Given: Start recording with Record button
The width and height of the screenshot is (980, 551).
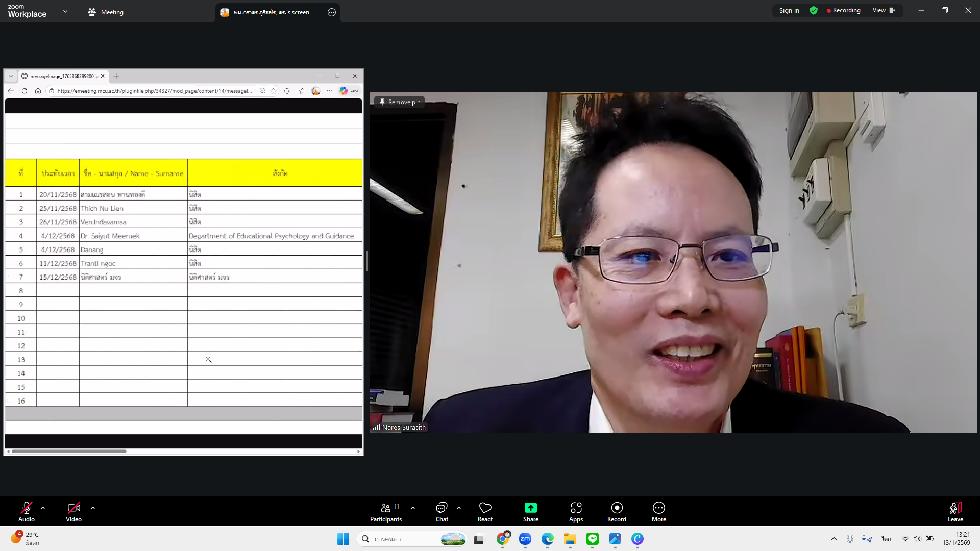Looking at the screenshot, I should click(617, 512).
